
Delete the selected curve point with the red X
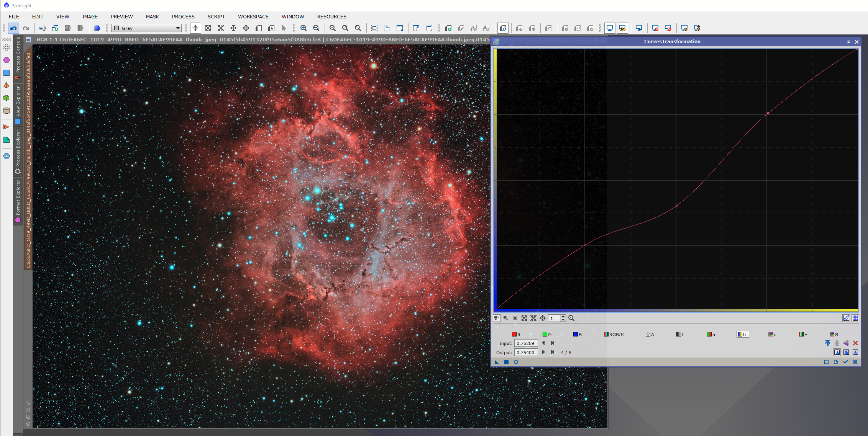(x=855, y=343)
